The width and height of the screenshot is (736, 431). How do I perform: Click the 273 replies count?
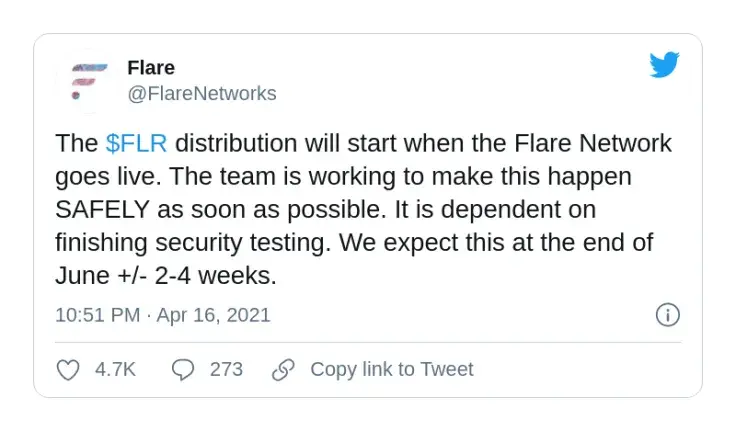226,370
